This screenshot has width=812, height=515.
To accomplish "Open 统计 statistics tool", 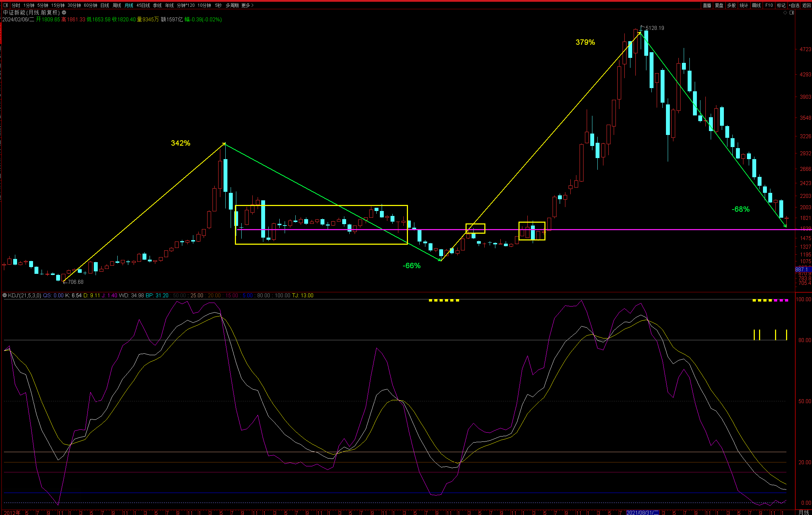I will pos(744,5).
